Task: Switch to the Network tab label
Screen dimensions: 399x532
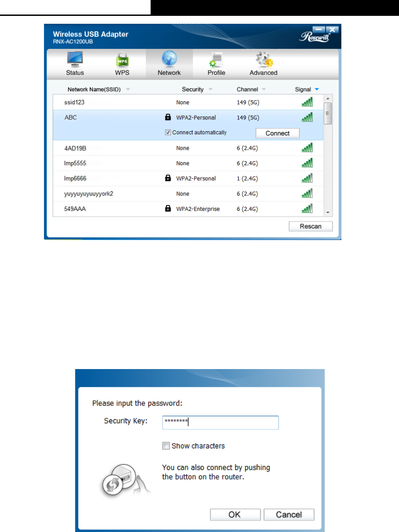Action: (x=170, y=73)
